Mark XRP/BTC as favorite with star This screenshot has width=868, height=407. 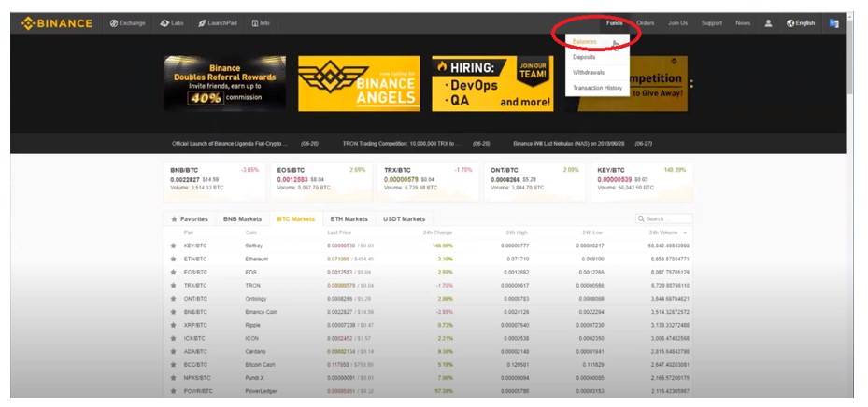[173, 325]
